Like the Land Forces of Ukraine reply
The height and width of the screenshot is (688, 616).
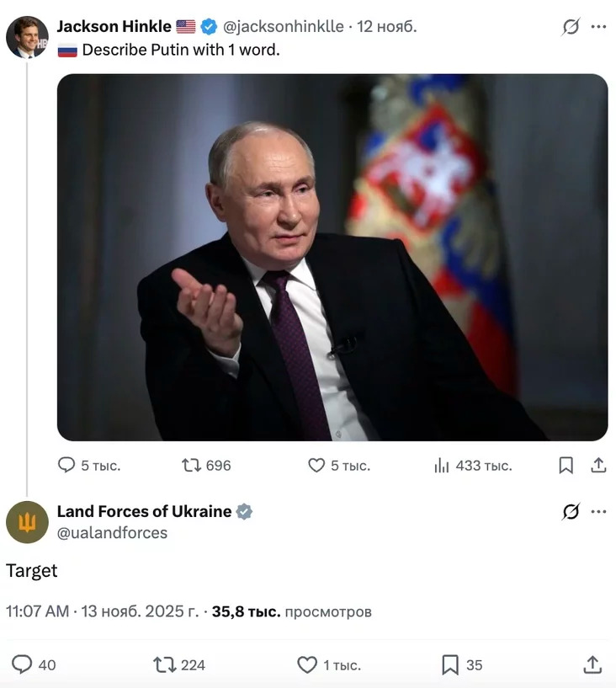point(307,664)
